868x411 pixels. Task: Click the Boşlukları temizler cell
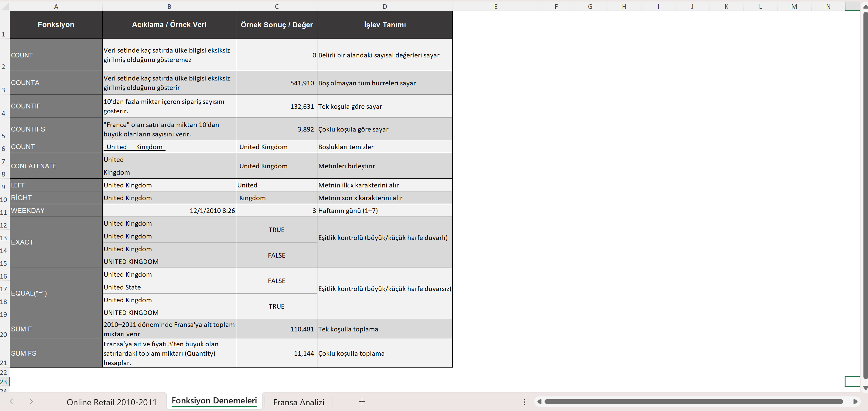(385, 147)
